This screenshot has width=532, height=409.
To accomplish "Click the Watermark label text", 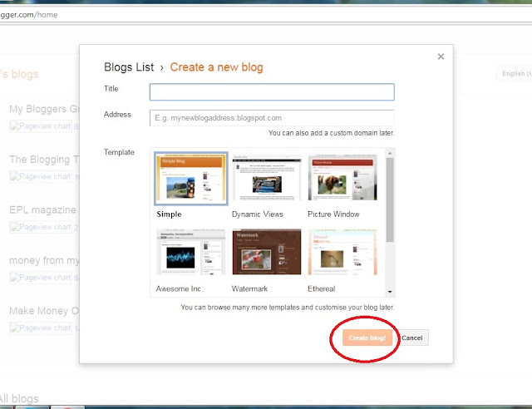I will coord(249,288).
